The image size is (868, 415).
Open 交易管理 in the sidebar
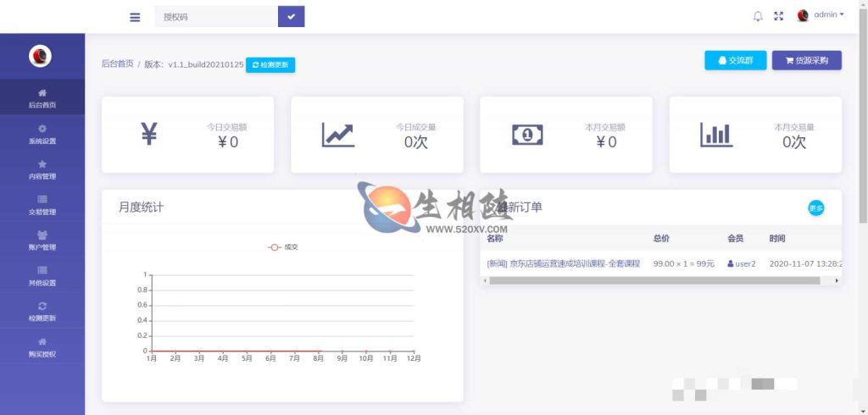coord(42,205)
